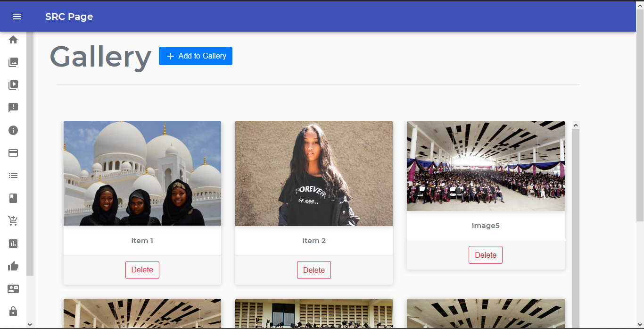Screen dimensions: 644x329
Task: Open the credit card payment sidebar icon
Action: pos(13,153)
